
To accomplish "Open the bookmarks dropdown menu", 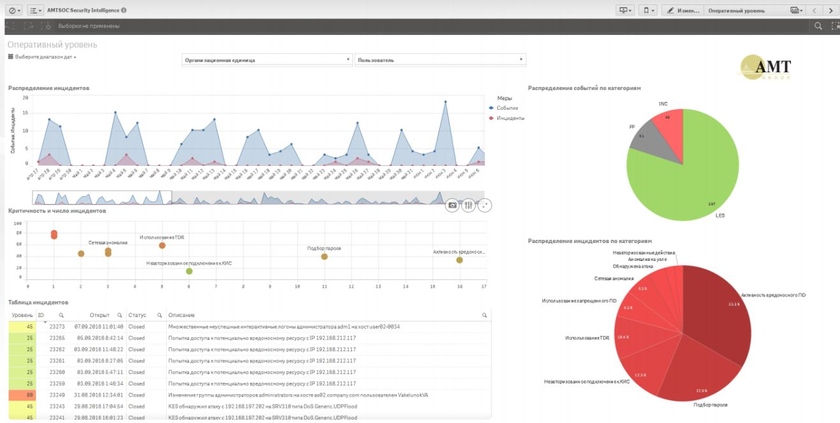I will tap(650, 10).
